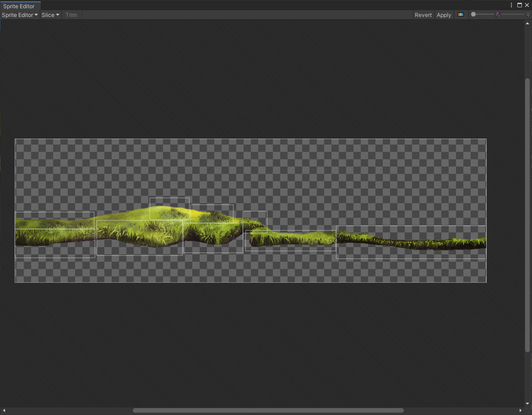
Task: Select the leftmost grass sprite slice
Action: point(55,234)
